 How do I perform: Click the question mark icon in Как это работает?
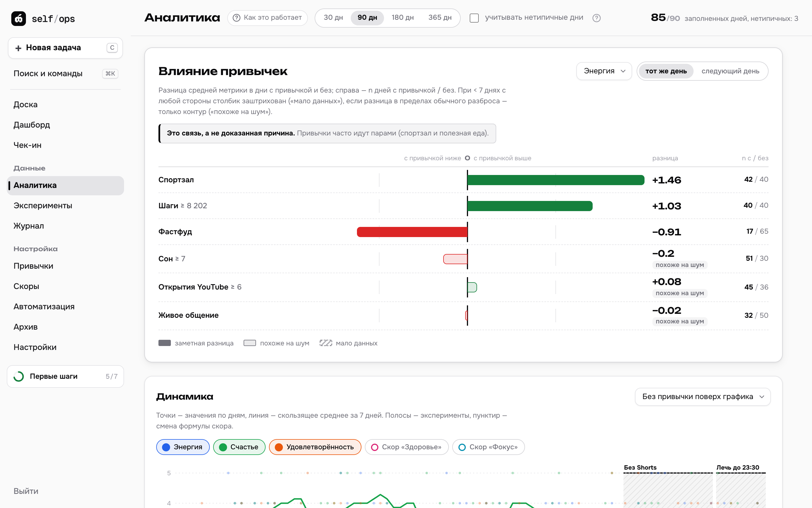click(x=237, y=18)
